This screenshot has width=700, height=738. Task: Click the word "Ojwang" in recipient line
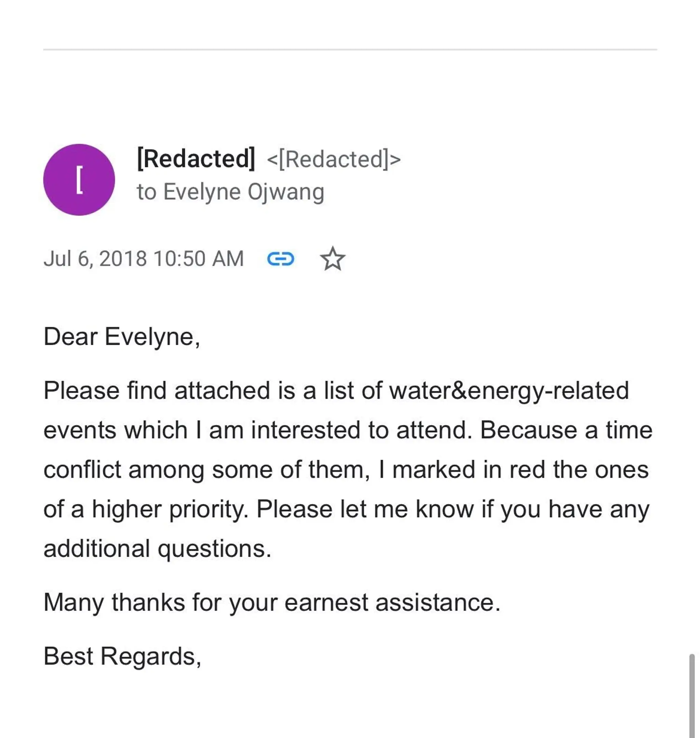point(286,193)
